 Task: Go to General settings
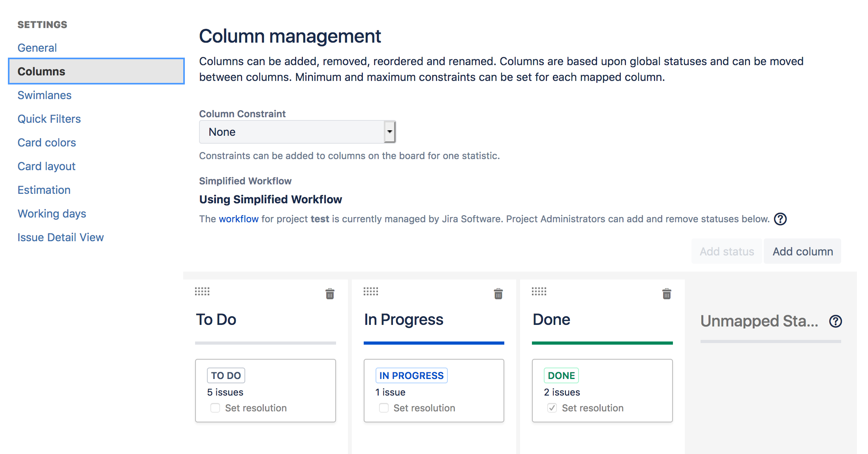tap(37, 47)
